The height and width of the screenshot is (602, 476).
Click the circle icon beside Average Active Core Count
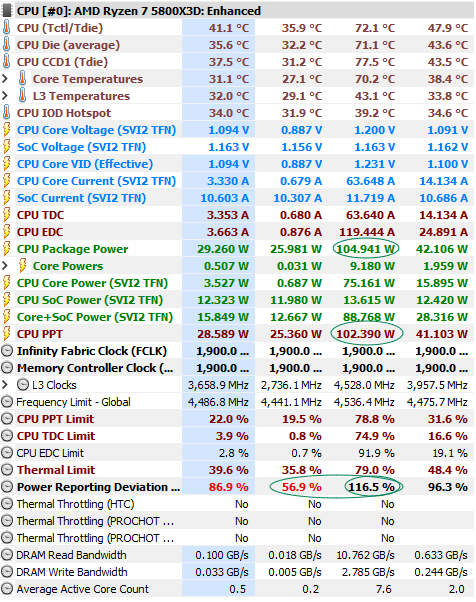[7, 589]
